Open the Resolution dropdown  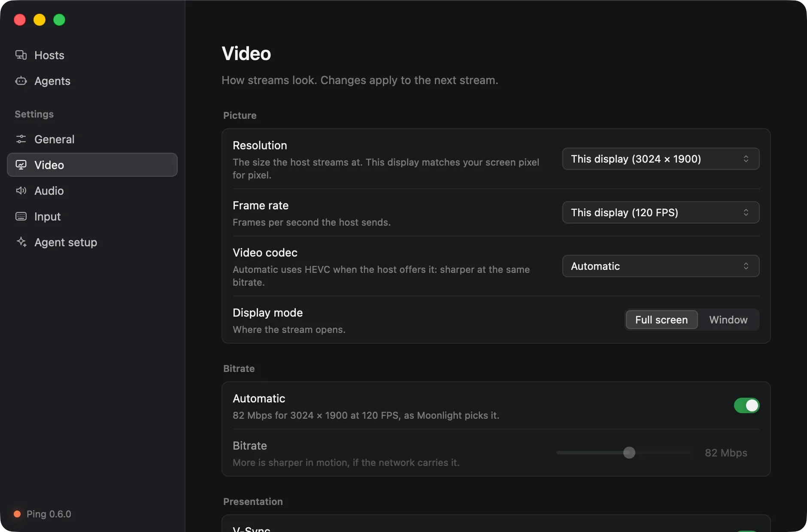661,159
